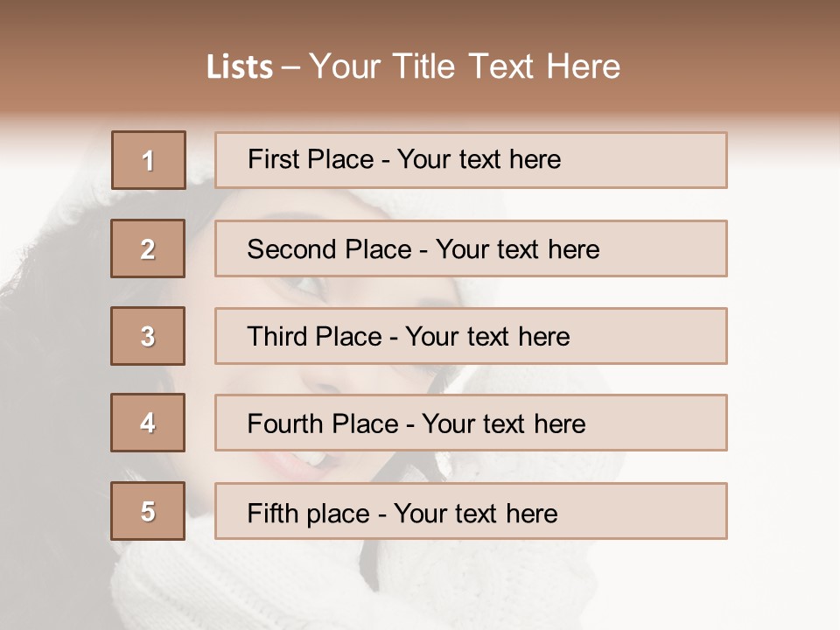
Task: Click the bold word Lists in title
Action: (x=240, y=67)
